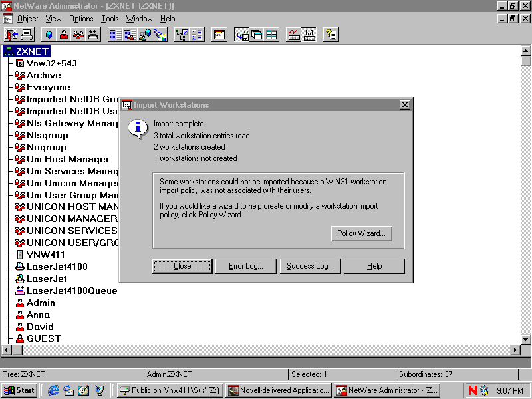
Task: Click the Tile windows toolbar icon
Action: tap(271, 35)
